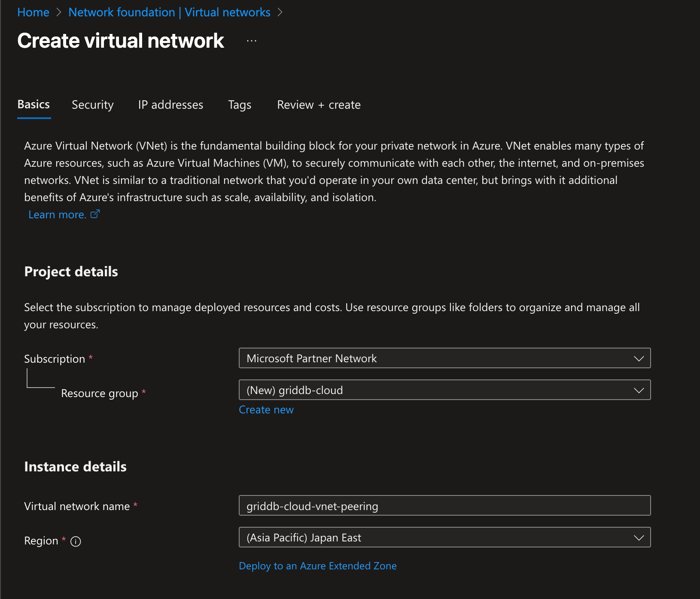
Task: Click the Create new resource group link
Action: point(266,410)
